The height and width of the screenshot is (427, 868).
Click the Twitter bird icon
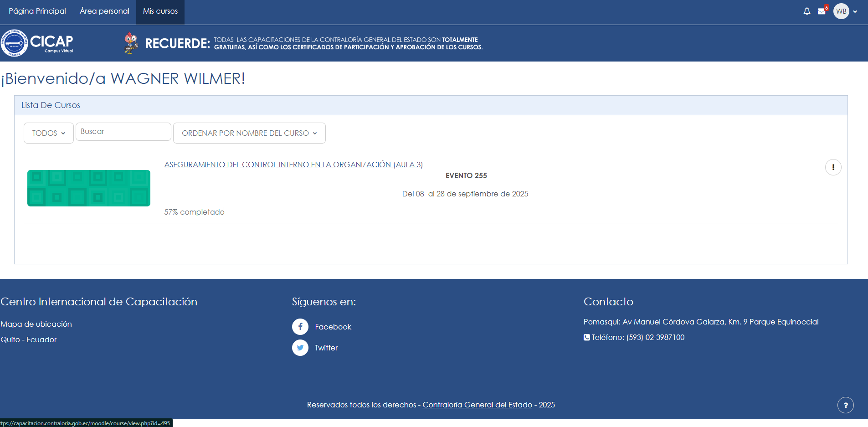(x=300, y=348)
